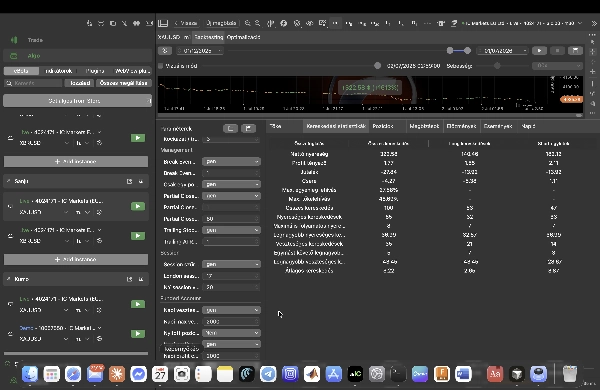Click the duplicate icon on the Kurre header
Image resolution: width=600 pixels, height=390 pixels.
point(129,279)
